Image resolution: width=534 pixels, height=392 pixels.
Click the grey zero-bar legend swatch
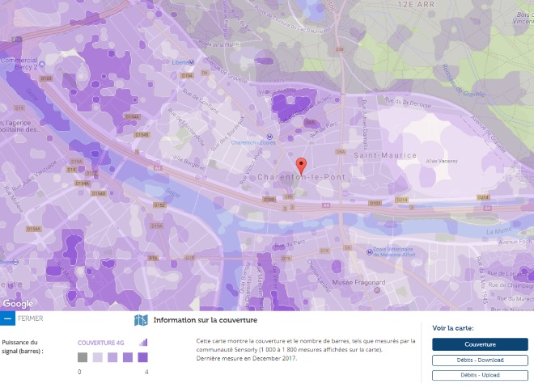click(x=83, y=357)
